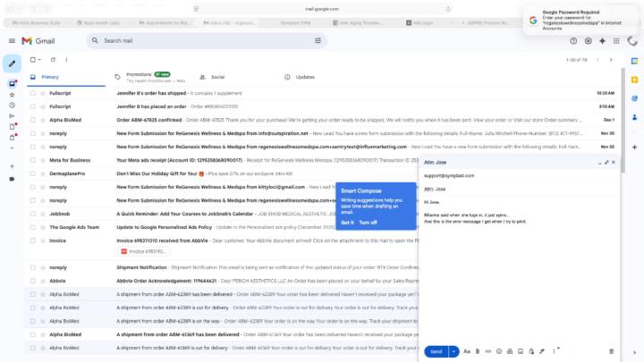Select checkbox for DermaplanePro email
644x362 pixels.
(x=33, y=173)
